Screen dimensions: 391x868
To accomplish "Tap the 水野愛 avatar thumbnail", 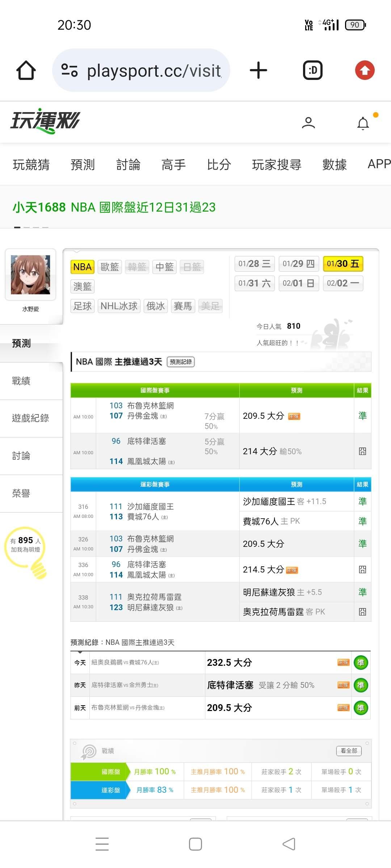I will coord(30,275).
